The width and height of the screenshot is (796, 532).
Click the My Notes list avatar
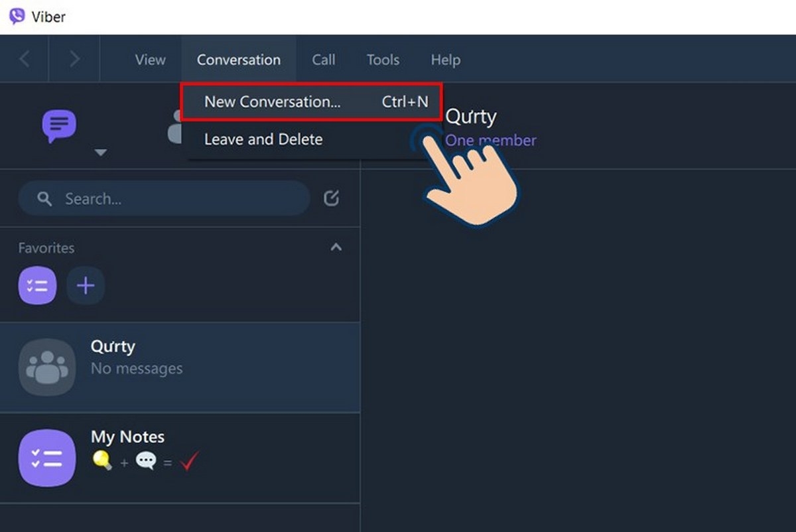[x=47, y=458]
